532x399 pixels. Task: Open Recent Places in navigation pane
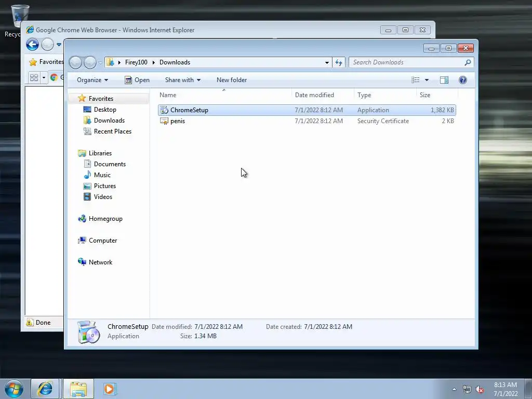coord(113,131)
